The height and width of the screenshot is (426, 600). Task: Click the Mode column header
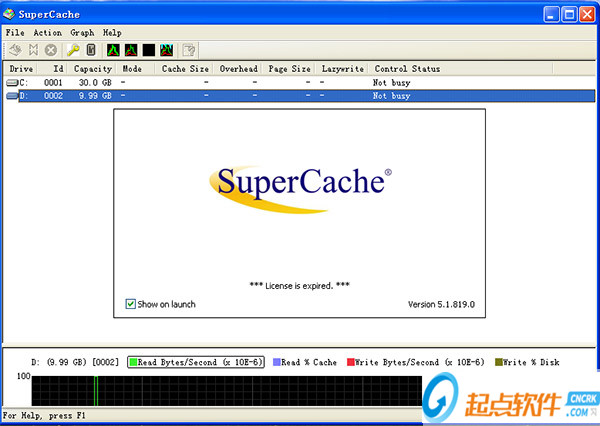pyautogui.click(x=135, y=69)
